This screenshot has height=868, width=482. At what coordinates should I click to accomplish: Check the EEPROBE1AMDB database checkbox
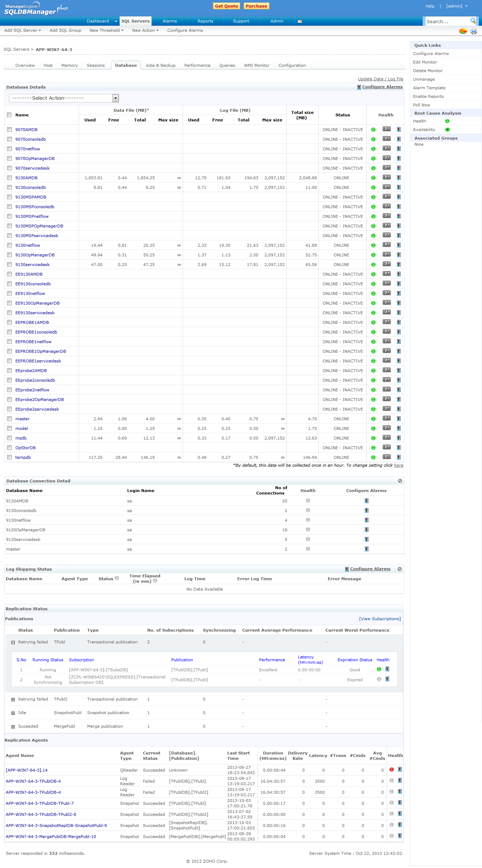coord(10,322)
